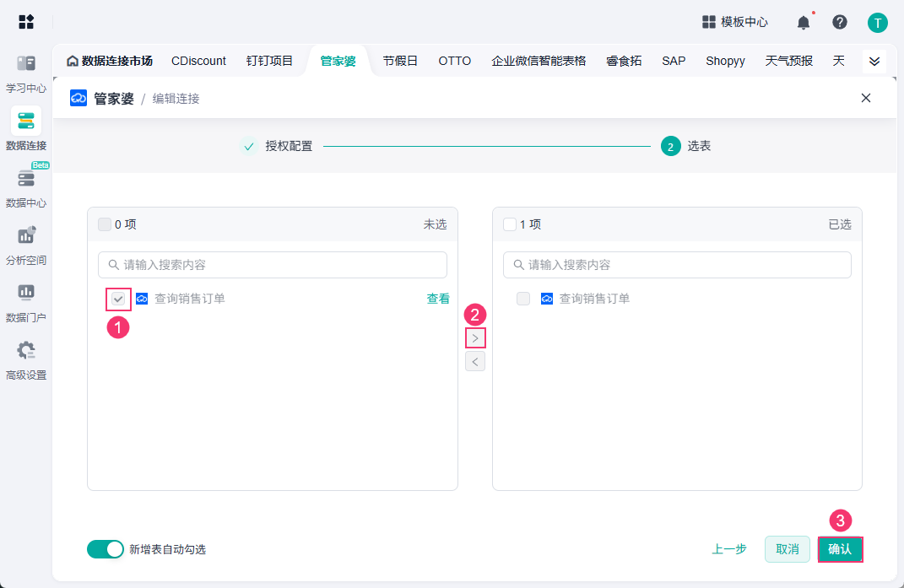Click the 未选 label text
The image size is (904, 588).
click(x=435, y=224)
